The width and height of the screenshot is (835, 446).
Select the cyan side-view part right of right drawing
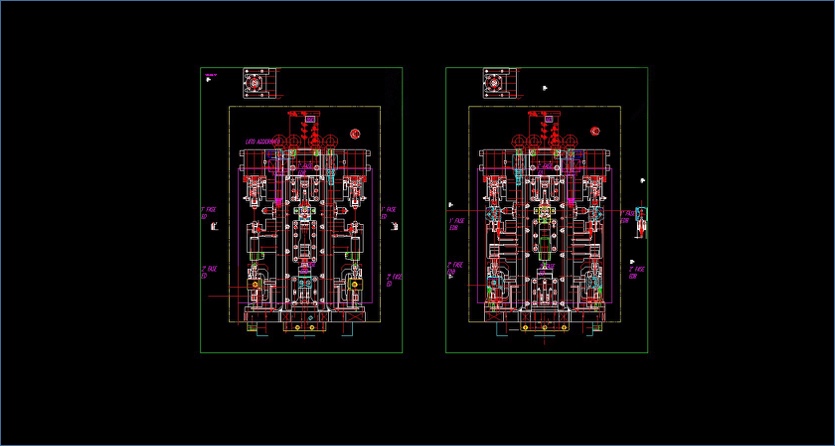[x=642, y=222]
